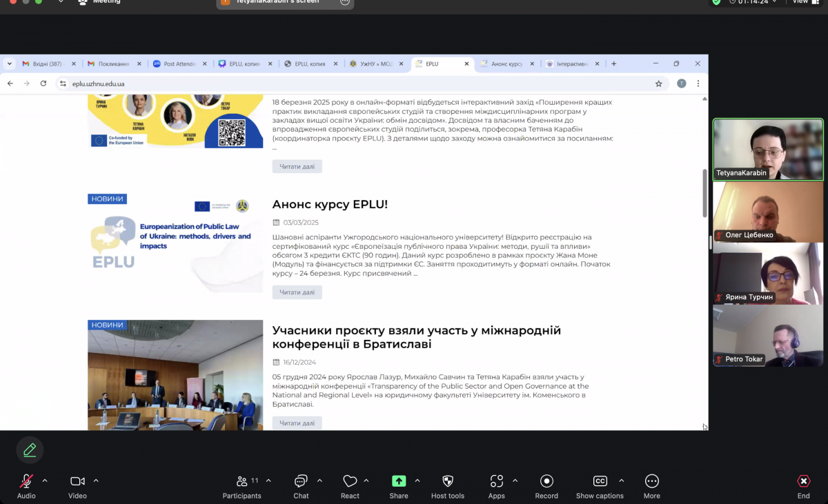The image size is (828, 504).
Task: Open the Chat panel in Zoom
Action: 301,481
